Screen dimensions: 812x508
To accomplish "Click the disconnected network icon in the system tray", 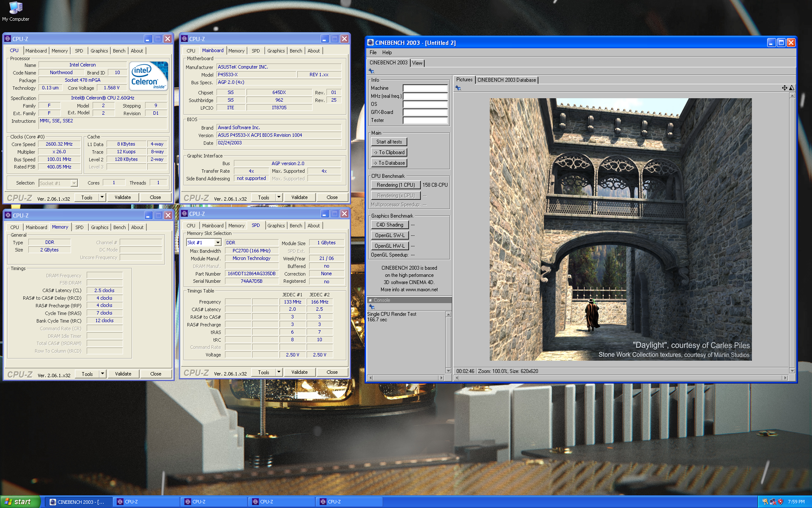I will pos(773,502).
